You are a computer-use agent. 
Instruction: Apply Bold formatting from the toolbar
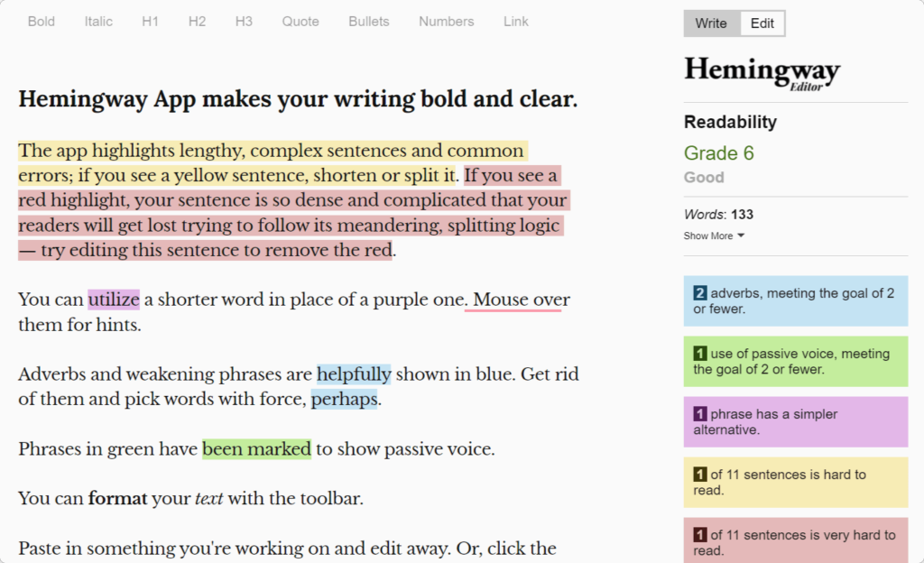coord(41,22)
